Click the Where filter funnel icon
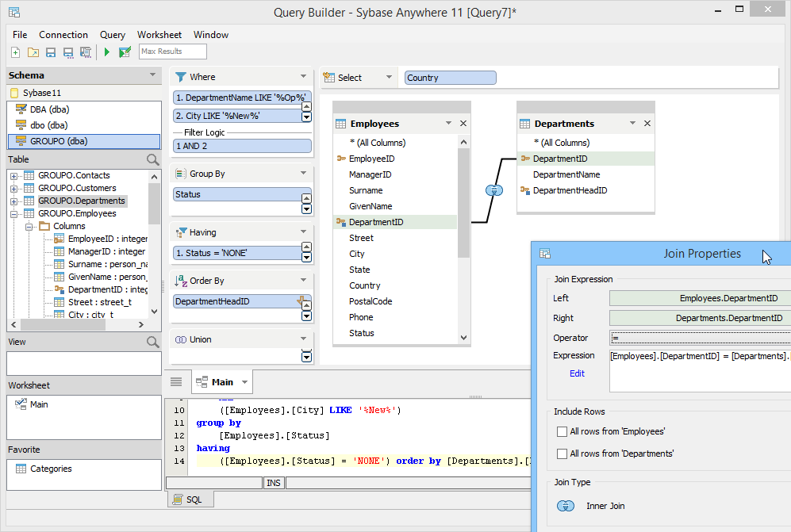Viewport: 791px width, 532px height. coord(181,77)
